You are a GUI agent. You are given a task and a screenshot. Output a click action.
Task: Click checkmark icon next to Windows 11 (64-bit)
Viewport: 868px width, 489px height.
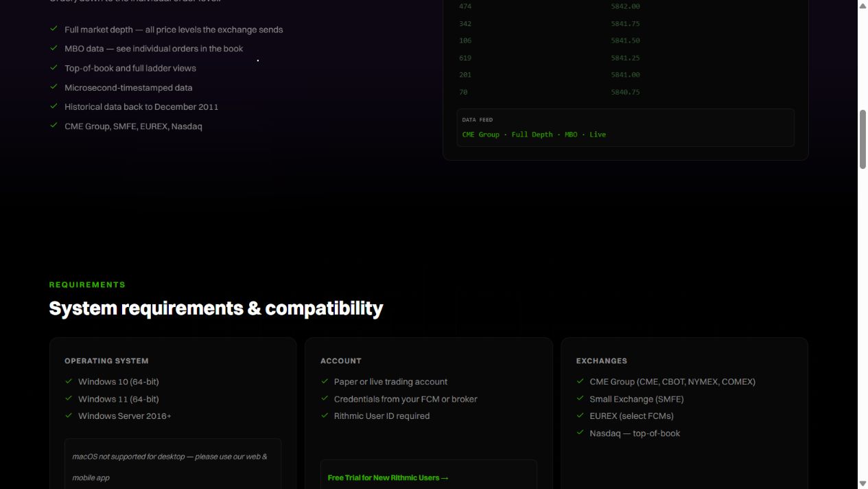[x=69, y=398]
